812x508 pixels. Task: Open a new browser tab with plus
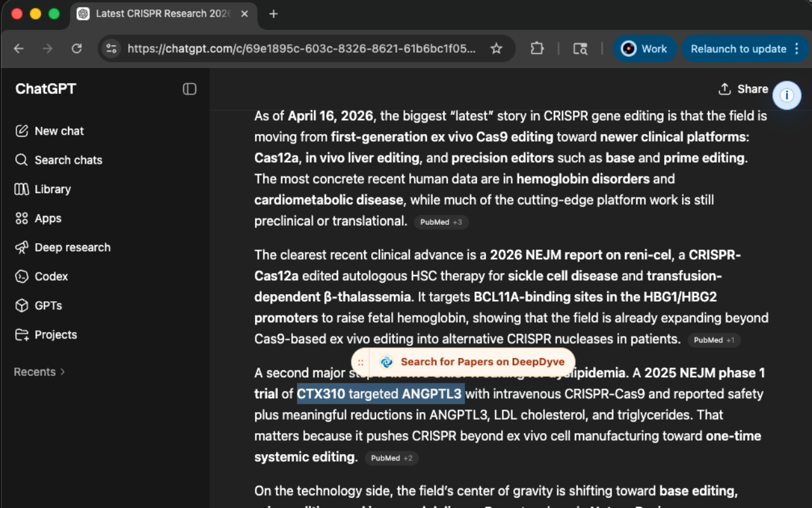273,14
